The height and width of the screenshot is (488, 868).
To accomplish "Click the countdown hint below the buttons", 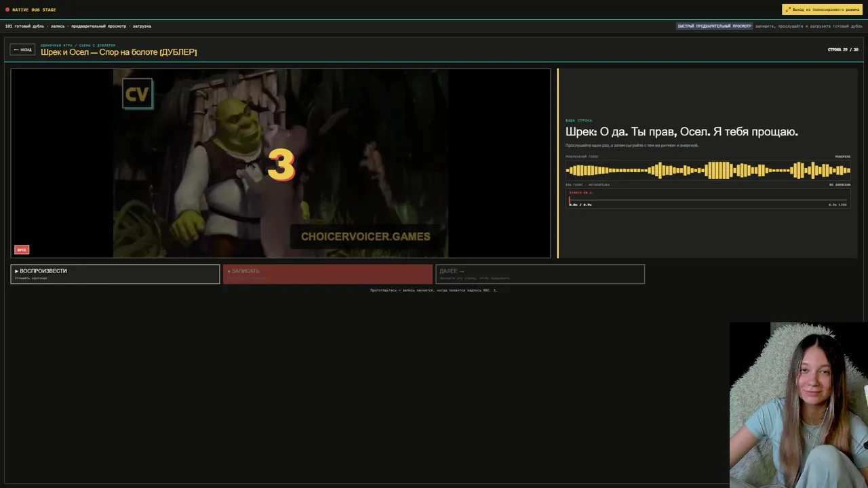I will click(x=433, y=290).
